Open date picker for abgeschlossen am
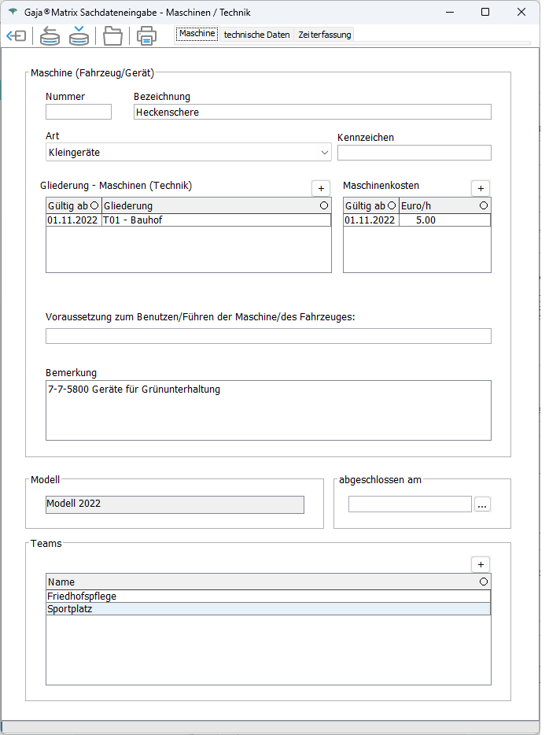 (482, 504)
